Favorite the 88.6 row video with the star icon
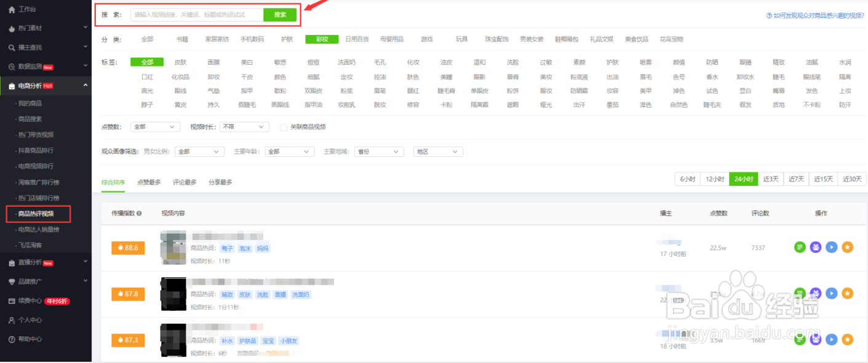 pyautogui.click(x=848, y=247)
